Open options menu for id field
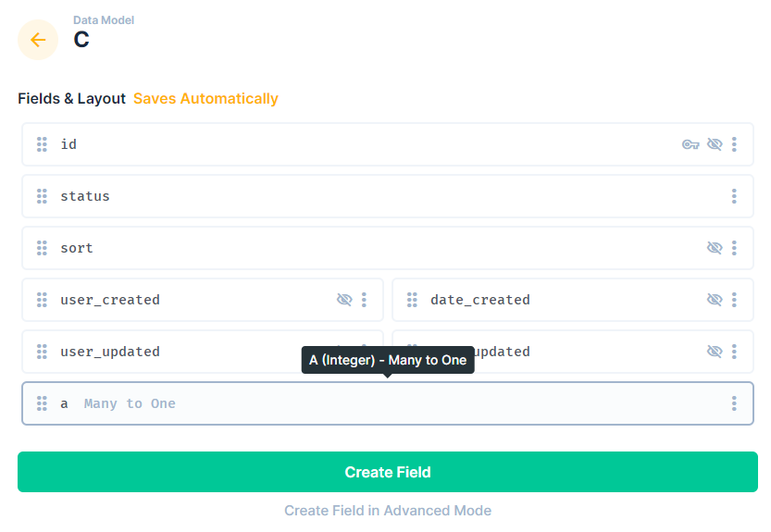771x532 pixels. tap(734, 144)
